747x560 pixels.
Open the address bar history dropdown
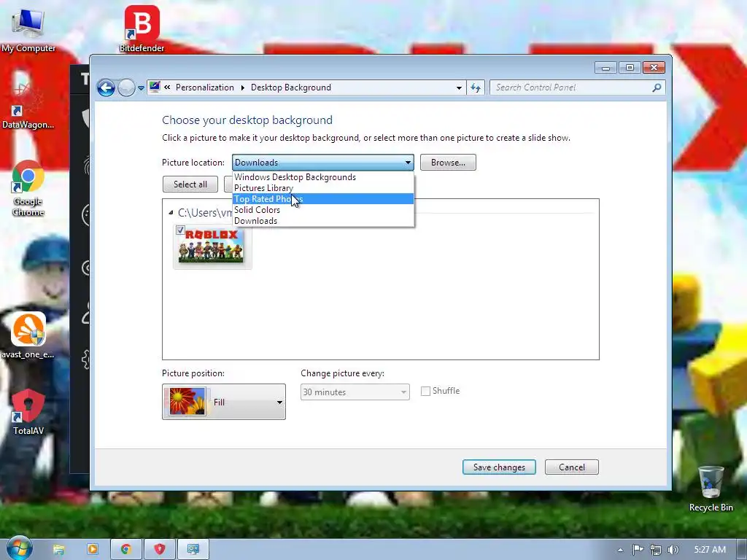(x=459, y=87)
